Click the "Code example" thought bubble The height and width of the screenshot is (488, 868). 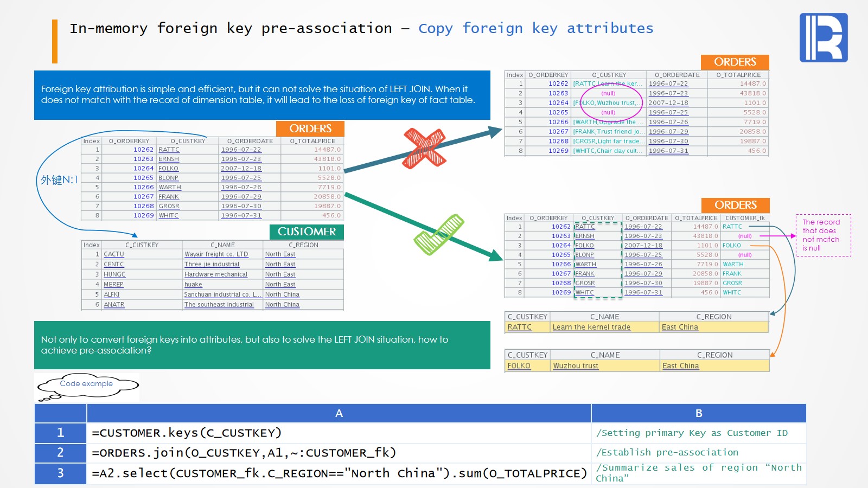[87, 386]
